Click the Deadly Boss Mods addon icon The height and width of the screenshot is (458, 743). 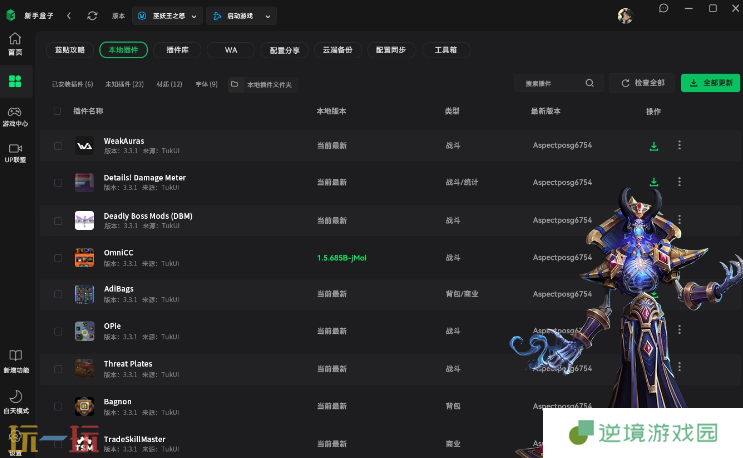[84, 220]
